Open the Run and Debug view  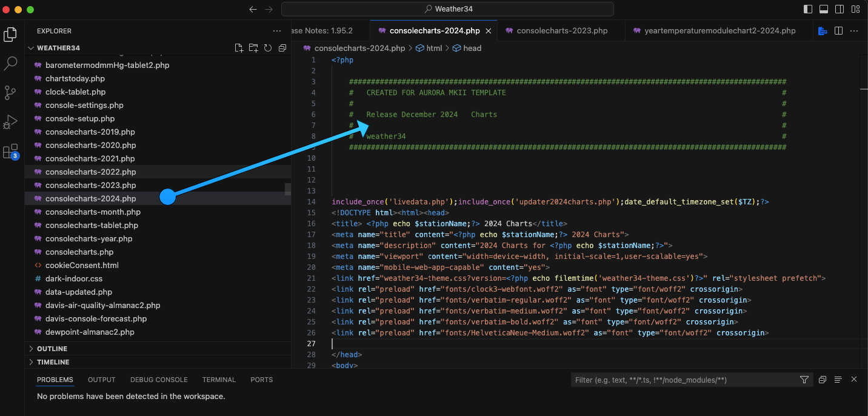(x=10, y=121)
